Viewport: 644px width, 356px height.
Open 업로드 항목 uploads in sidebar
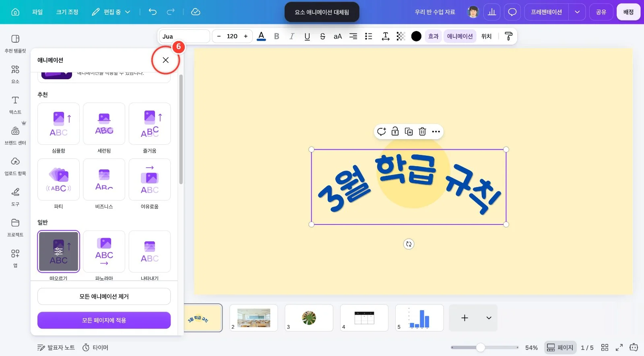[15, 166]
